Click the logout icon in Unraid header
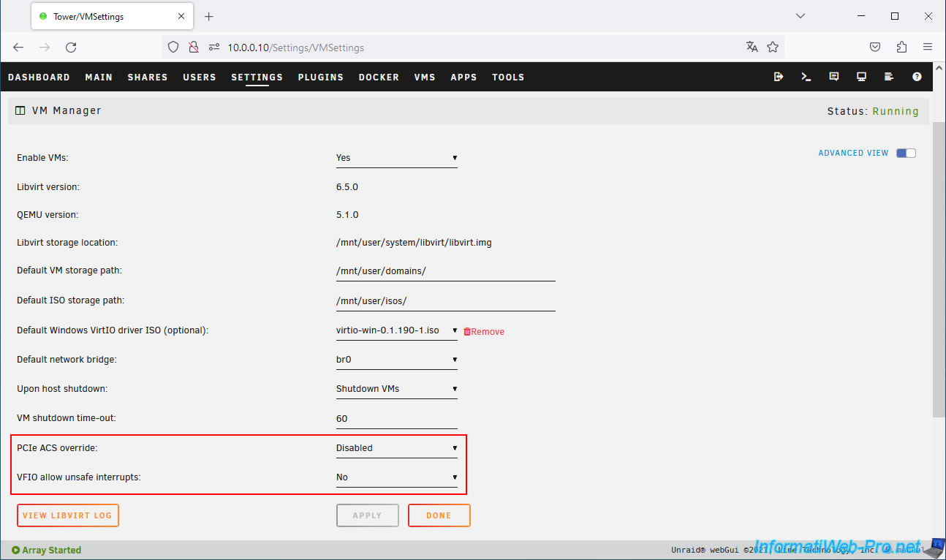946x560 pixels. pos(779,77)
